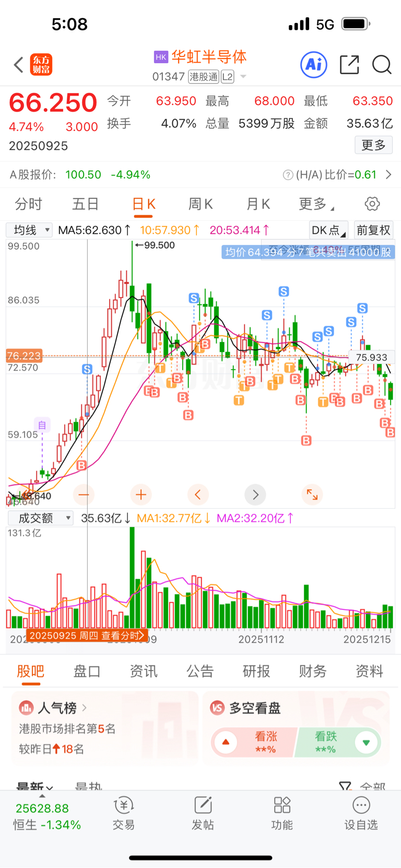Vote 看跌 bearish option
Image resolution: width=401 pixels, height=868 pixels.
point(338,742)
